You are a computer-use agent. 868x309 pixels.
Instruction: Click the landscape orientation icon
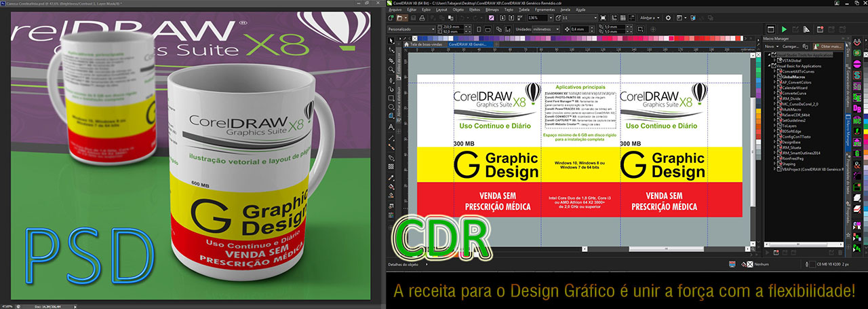[x=488, y=29]
